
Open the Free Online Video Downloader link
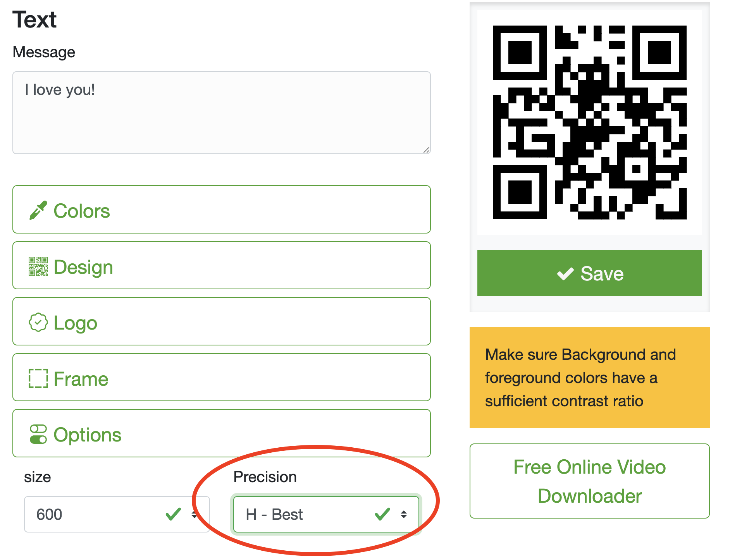coord(589,481)
